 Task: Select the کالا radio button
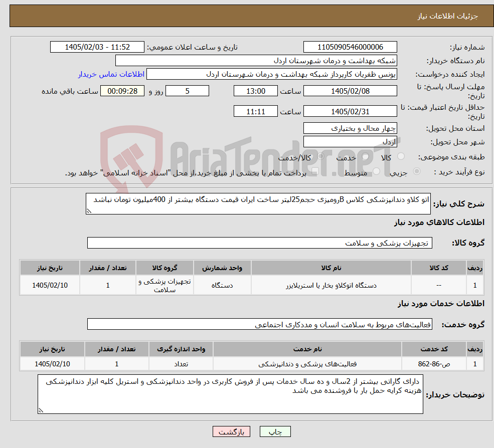[x=401, y=156]
